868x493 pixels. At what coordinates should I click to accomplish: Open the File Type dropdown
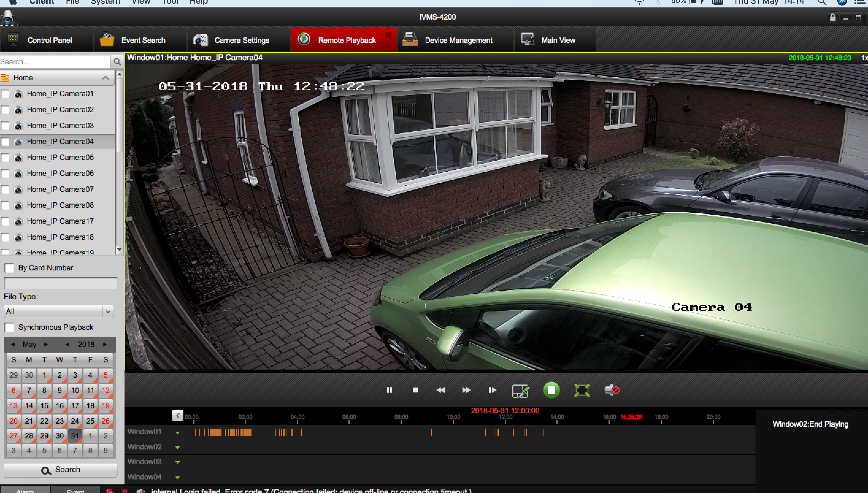tap(108, 311)
